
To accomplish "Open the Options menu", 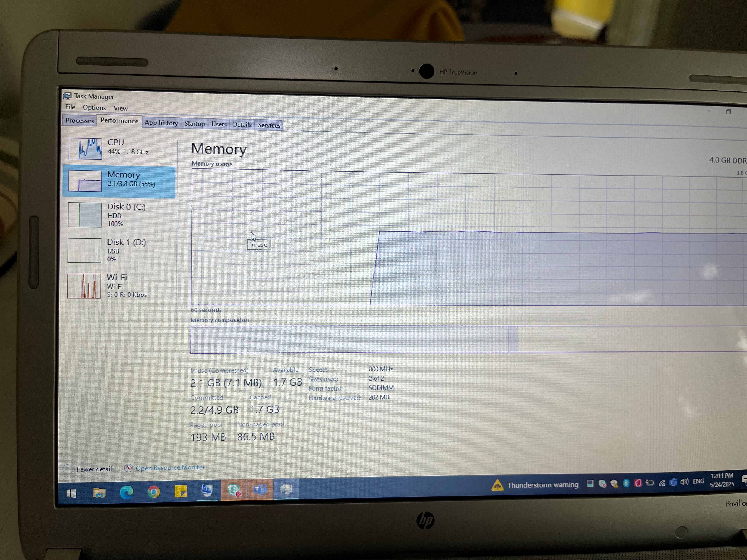I will (94, 108).
